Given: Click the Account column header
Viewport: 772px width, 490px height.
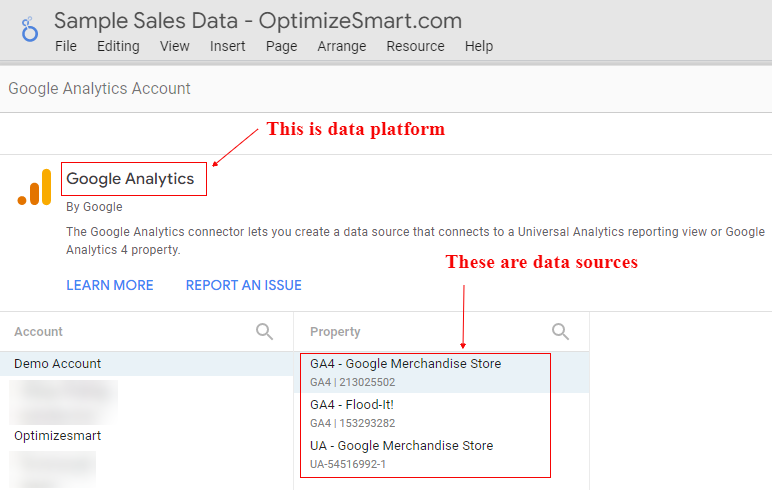Looking at the screenshot, I should [x=38, y=332].
